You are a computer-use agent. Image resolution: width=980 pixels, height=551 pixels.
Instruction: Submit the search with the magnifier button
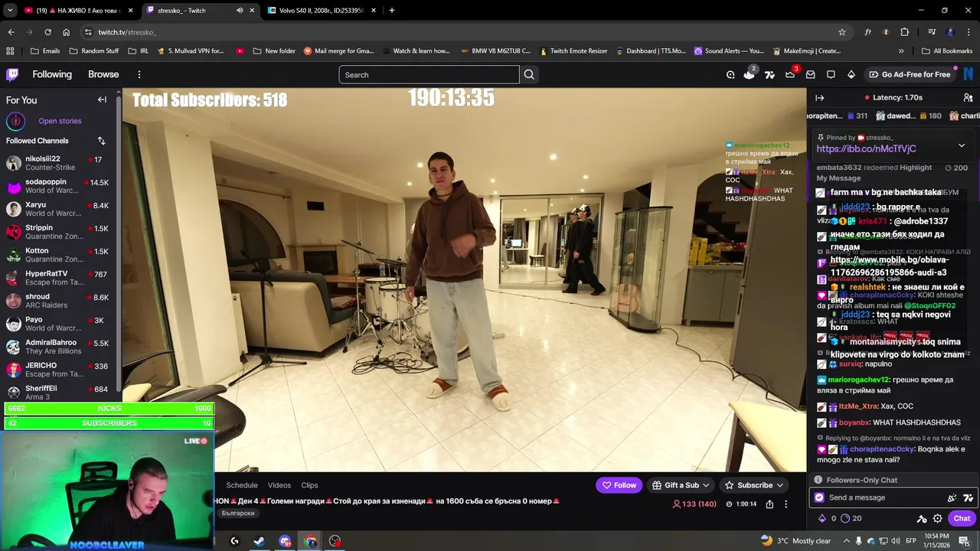click(529, 74)
